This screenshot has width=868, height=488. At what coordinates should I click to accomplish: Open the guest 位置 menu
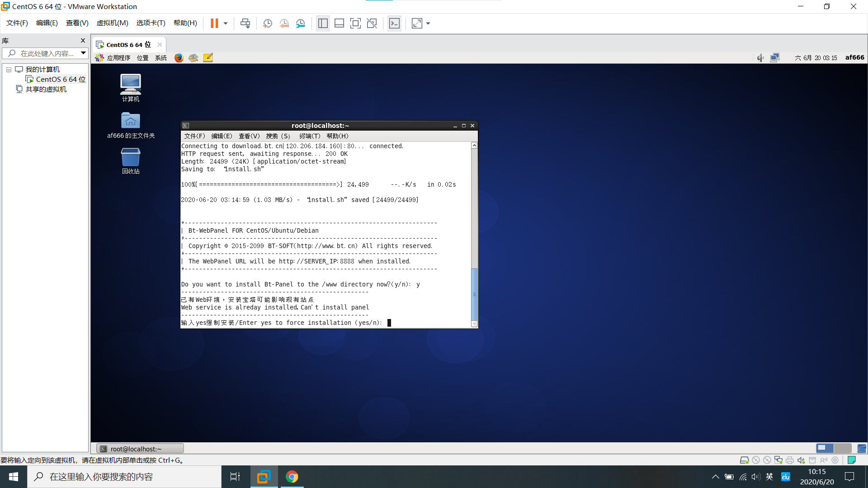tap(143, 58)
